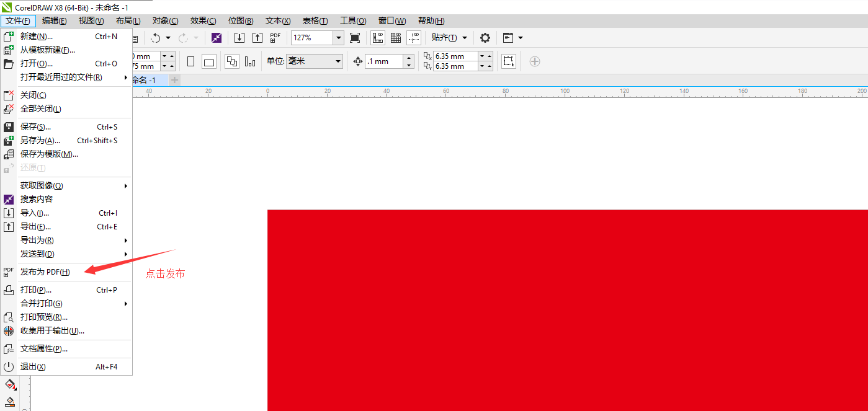Toggle the show rulers button
The width and height of the screenshot is (868, 411).
[x=378, y=38]
